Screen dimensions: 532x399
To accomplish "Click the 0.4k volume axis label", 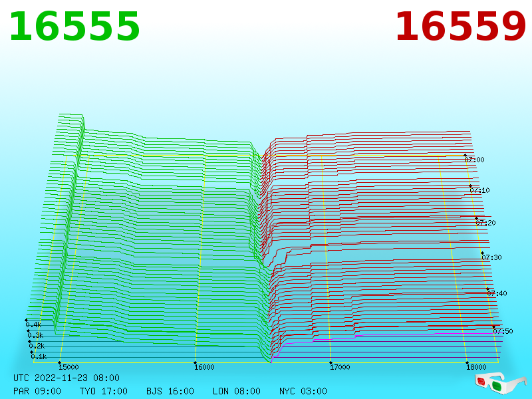I will 33,325.
